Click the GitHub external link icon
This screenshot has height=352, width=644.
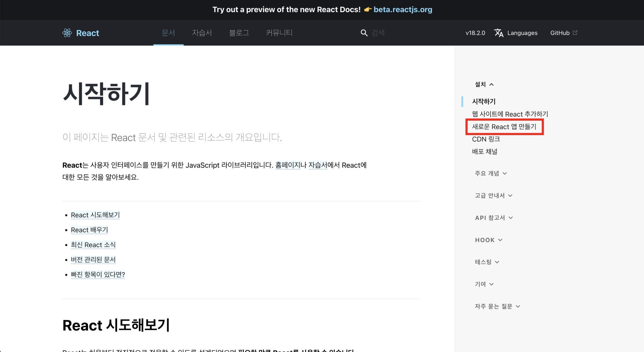click(x=575, y=33)
